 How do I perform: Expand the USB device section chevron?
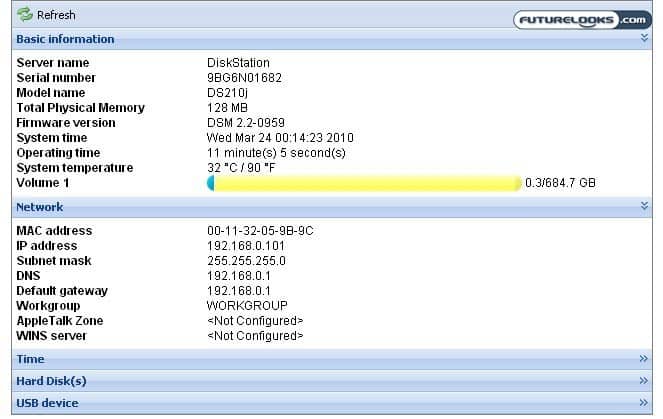[x=644, y=403]
